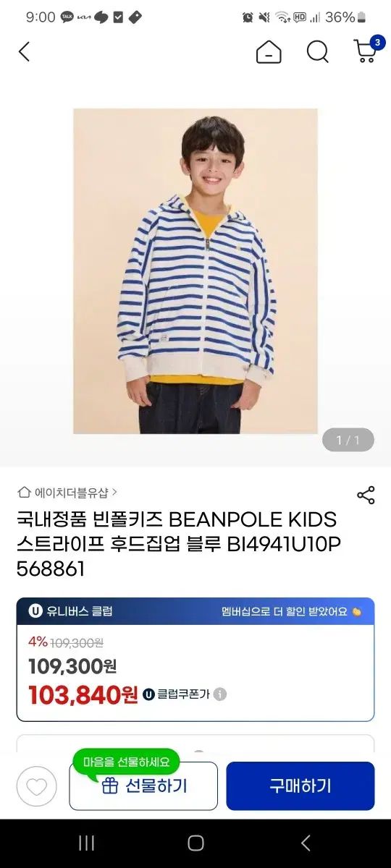Open the striped hoodie product image
Screen dimensions: 391x868
pos(195,271)
